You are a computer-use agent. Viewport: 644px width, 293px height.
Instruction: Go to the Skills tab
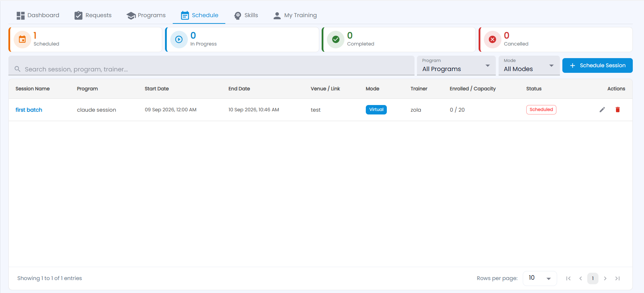click(x=246, y=15)
